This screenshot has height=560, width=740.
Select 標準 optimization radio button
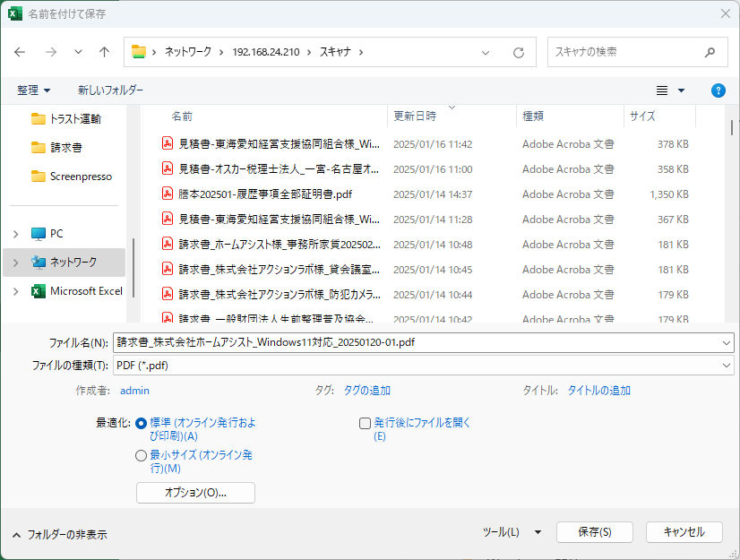[x=142, y=423]
